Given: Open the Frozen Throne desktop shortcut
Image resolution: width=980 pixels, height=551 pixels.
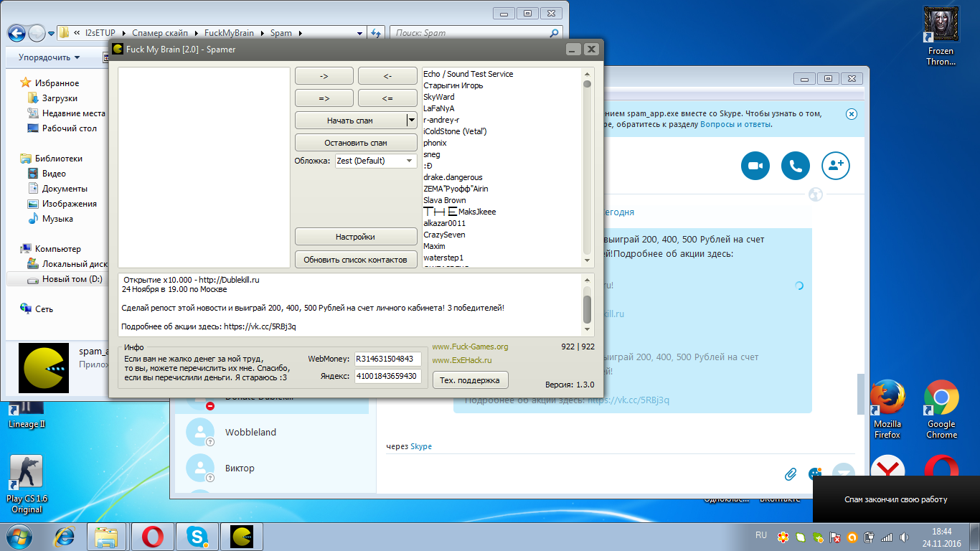Looking at the screenshot, I should [x=941, y=36].
